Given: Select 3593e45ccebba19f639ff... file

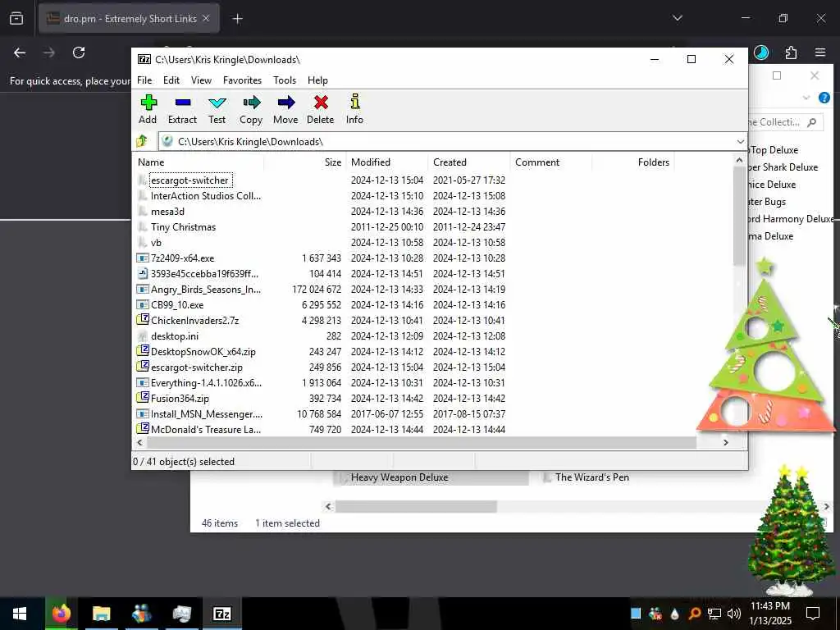Looking at the screenshot, I should tap(204, 274).
